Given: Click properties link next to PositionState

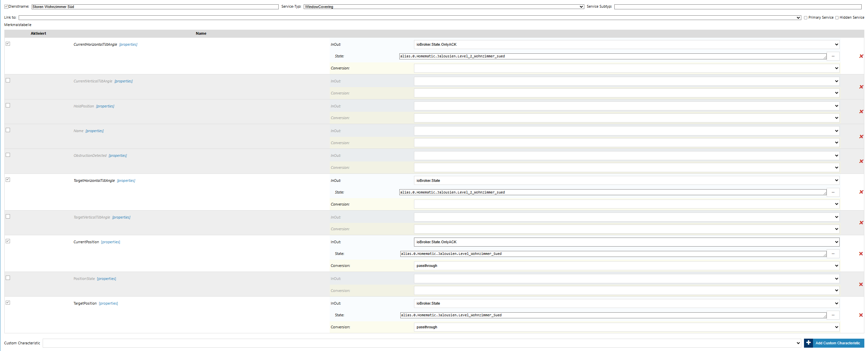Looking at the screenshot, I should point(106,279).
